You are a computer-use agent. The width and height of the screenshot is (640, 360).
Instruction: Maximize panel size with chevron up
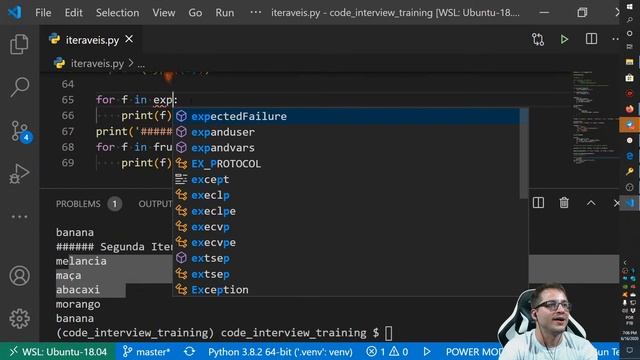591,203
